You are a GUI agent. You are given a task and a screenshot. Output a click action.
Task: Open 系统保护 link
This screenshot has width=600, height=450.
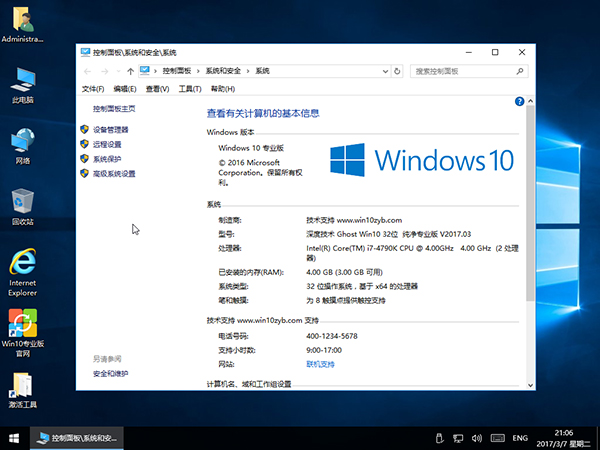107,159
